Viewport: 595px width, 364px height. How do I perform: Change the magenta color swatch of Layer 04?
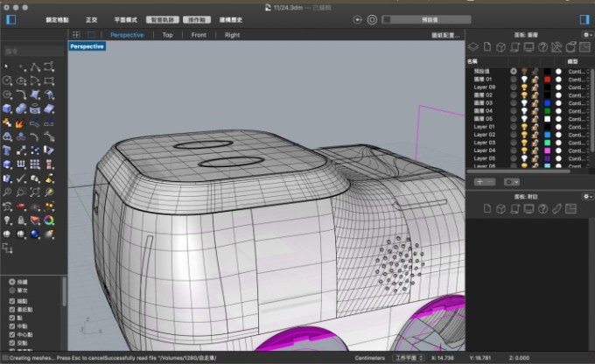(547, 150)
